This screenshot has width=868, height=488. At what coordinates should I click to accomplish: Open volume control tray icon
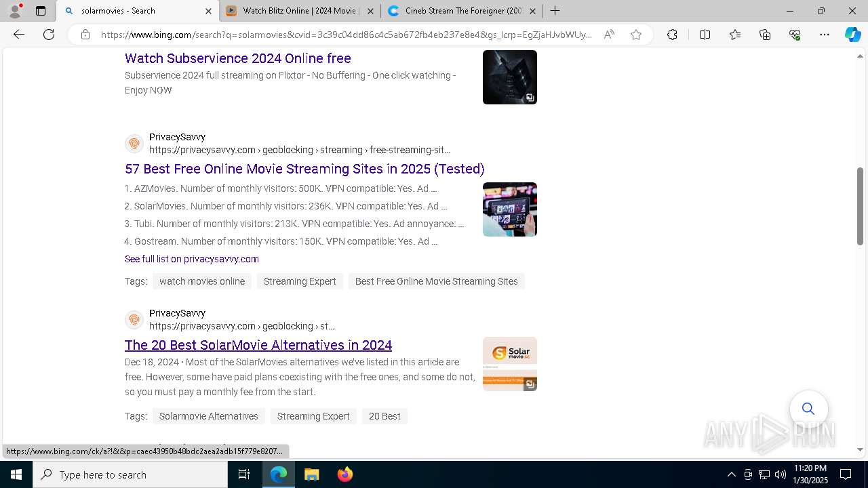click(781, 474)
